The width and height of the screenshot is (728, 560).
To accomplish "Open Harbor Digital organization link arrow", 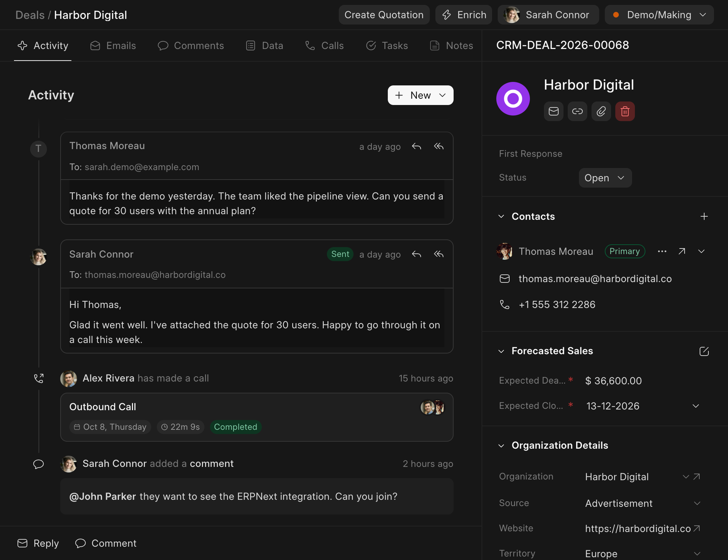I will pyautogui.click(x=697, y=477).
